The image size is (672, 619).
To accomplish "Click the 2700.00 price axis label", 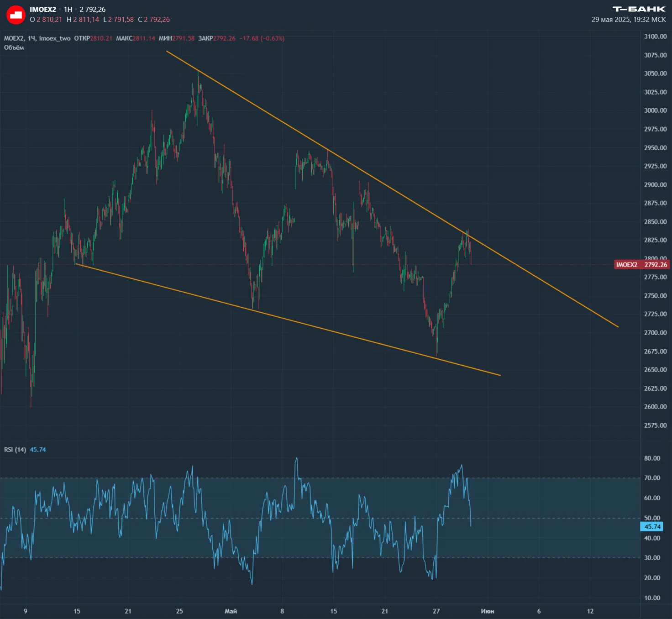I will point(655,333).
